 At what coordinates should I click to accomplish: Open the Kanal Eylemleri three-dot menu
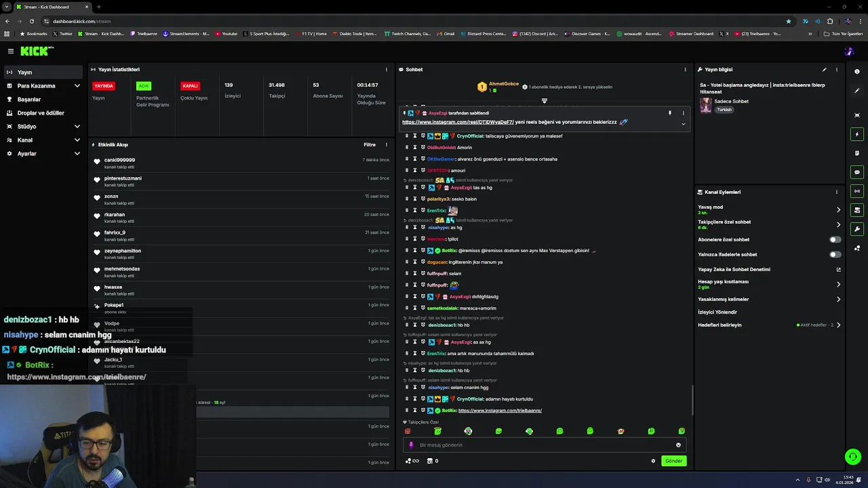pos(837,192)
